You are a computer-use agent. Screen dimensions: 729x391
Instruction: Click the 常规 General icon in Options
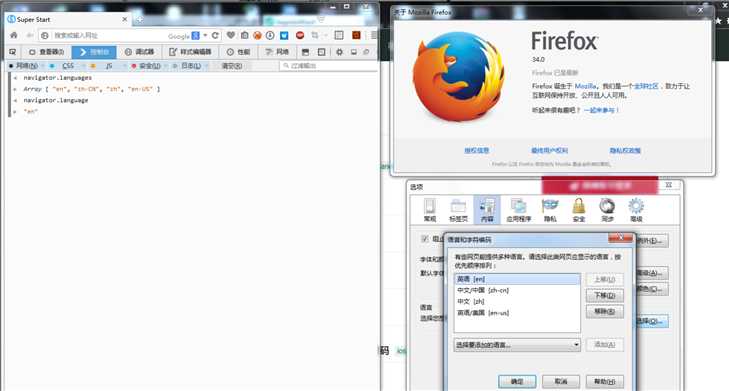[430, 210]
